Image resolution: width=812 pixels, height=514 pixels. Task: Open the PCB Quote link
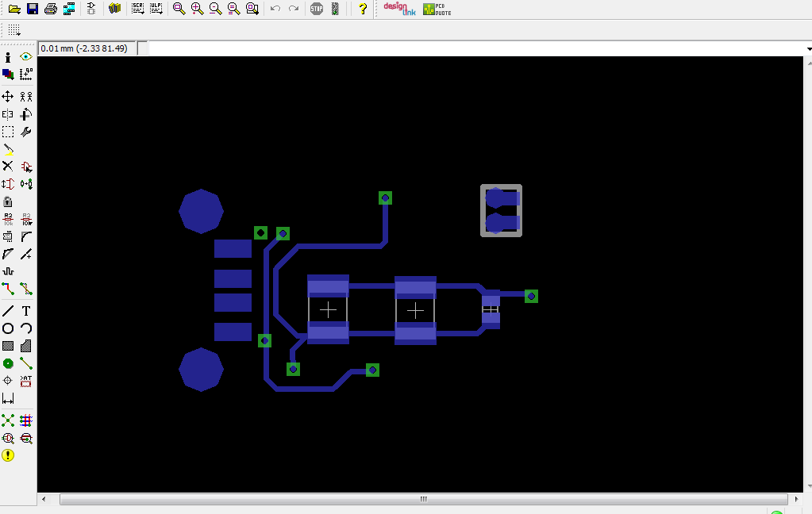(437, 9)
